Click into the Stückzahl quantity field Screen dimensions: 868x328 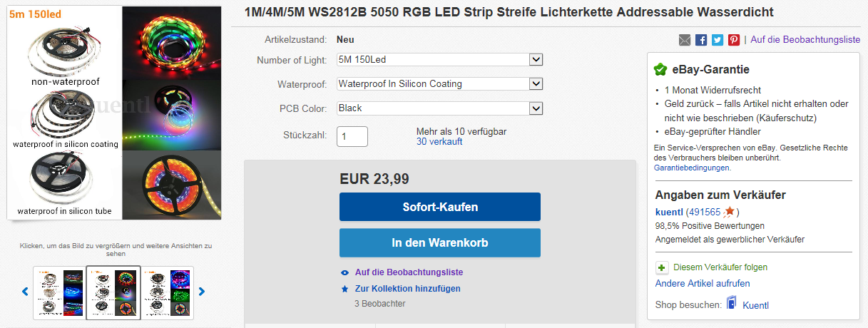[352, 136]
